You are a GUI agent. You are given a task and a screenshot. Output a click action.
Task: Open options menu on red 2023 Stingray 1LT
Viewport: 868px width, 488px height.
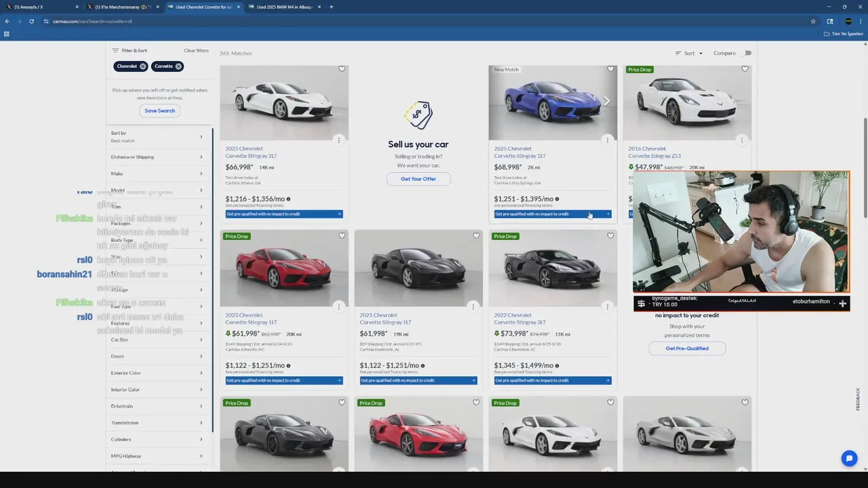(338, 306)
